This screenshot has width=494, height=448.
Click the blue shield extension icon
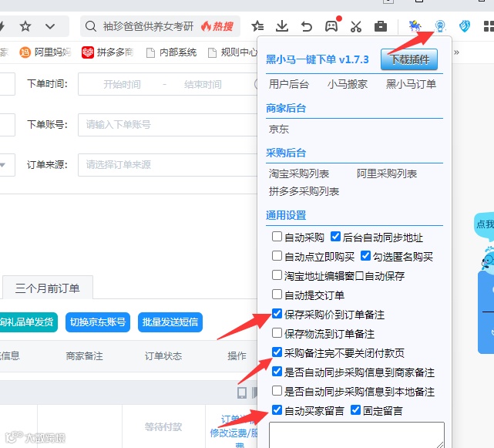(x=465, y=26)
